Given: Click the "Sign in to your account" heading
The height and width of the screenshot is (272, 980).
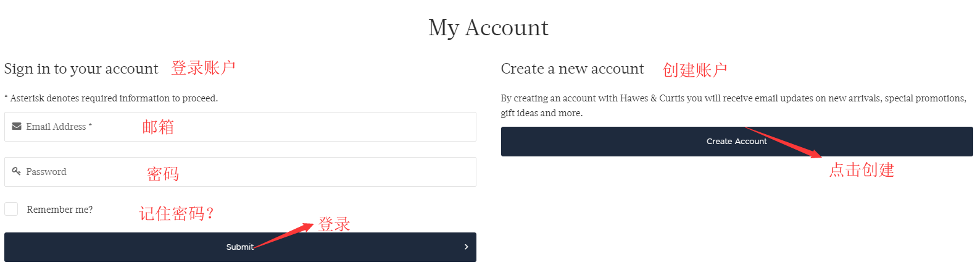Looking at the screenshot, I should pos(81,69).
